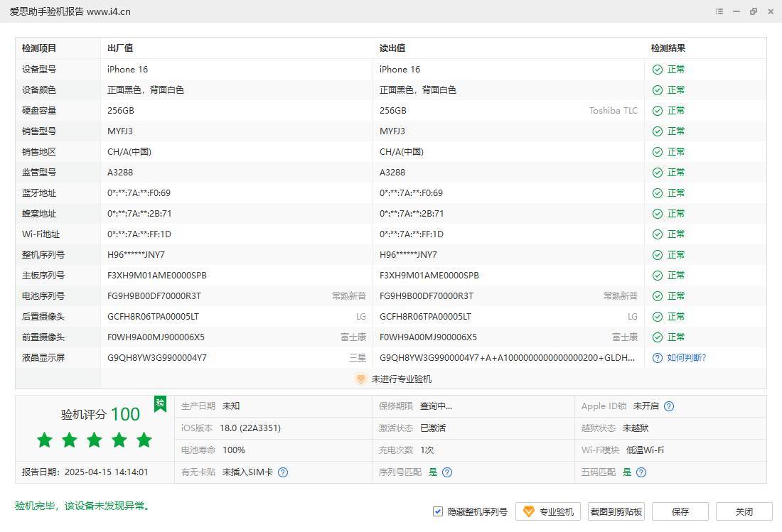
Task: Click report date 2025-04-15 14:14:01
Action: [x=106, y=472]
